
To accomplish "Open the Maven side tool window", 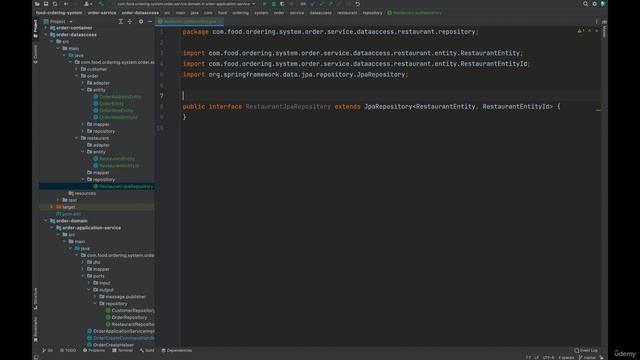I will 604,29.
